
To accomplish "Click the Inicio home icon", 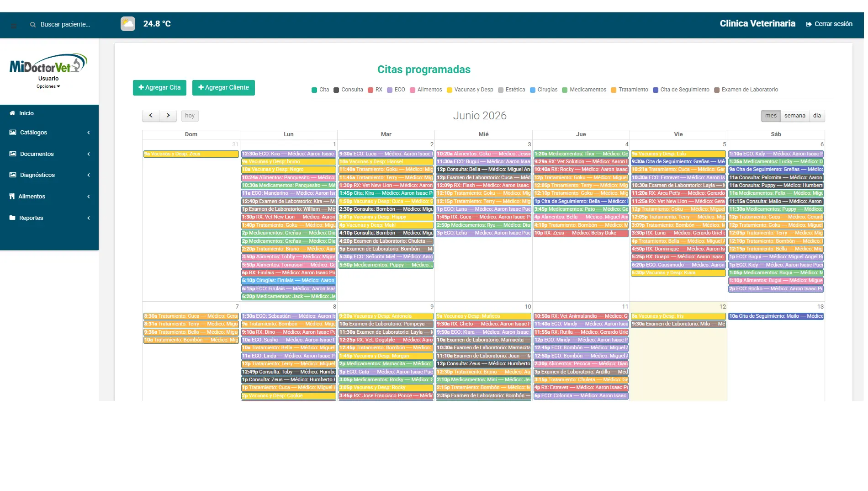I will click(x=12, y=113).
